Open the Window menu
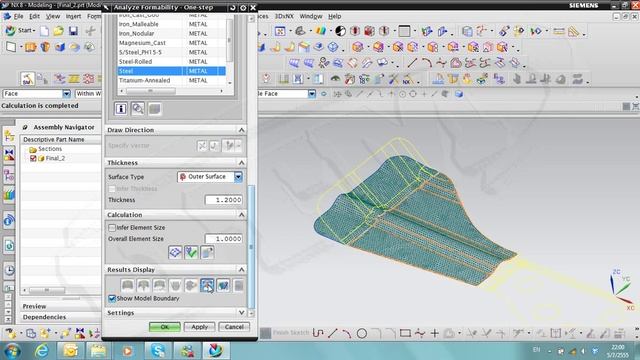The width and height of the screenshot is (640, 360). [x=311, y=16]
